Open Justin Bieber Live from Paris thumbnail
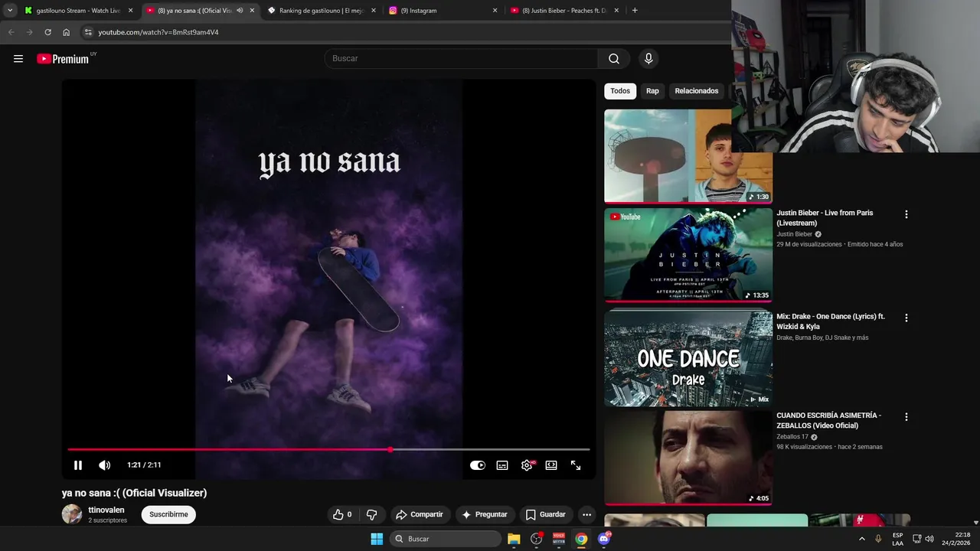The image size is (980, 551). pos(688,255)
